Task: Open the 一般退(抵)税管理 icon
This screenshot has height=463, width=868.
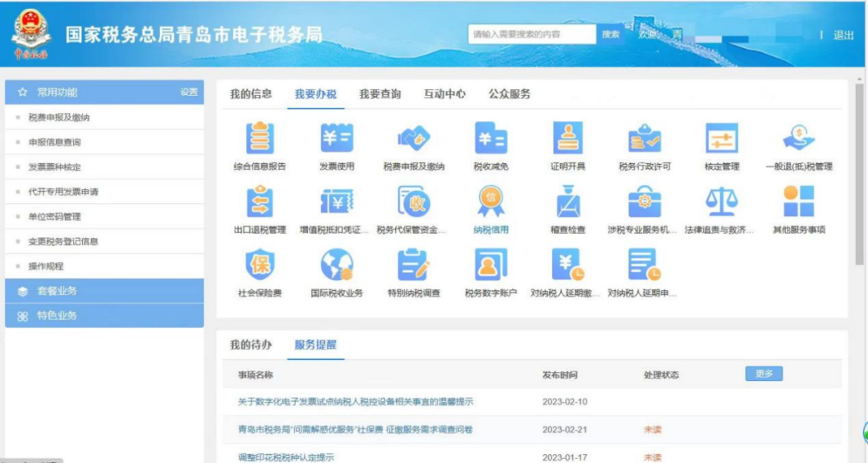Action: point(799,138)
